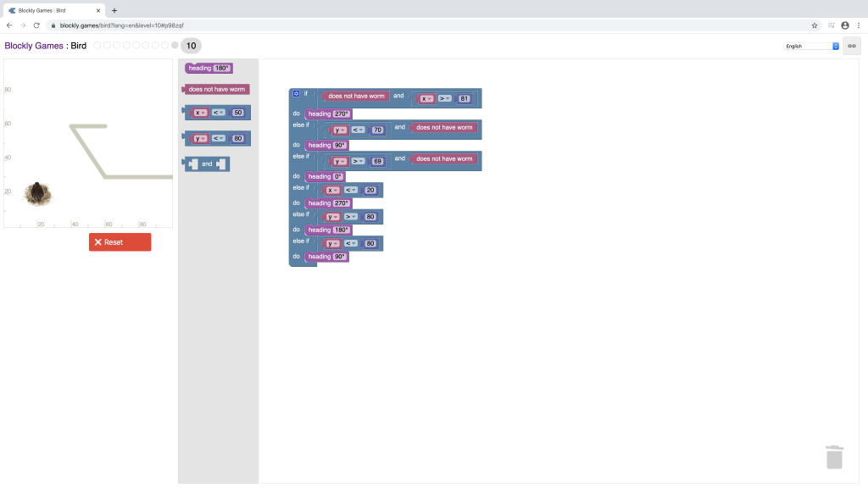Image resolution: width=868 pixels, height=488 pixels.
Task: Click the trash can icon in workspace
Action: 834,457
